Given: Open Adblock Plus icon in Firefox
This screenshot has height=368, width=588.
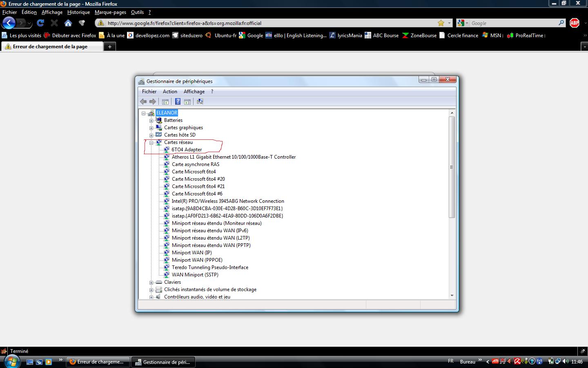Looking at the screenshot, I should [575, 23].
